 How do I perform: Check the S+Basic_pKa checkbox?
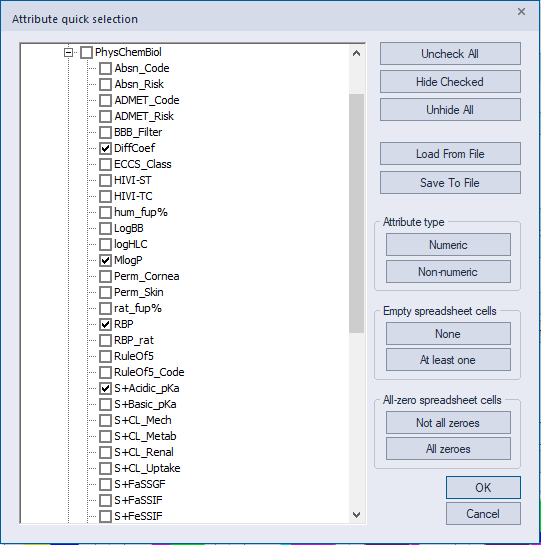pyautogui.click(x=105, y=404)
